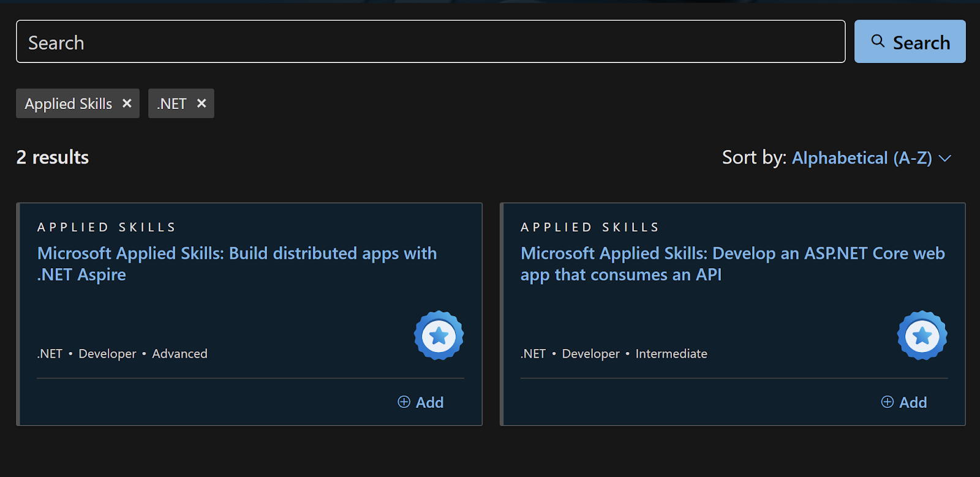Viewport: 980px width, 477px height.
Task: Click the Advanced level label
Action: click(x=179, y=354)
